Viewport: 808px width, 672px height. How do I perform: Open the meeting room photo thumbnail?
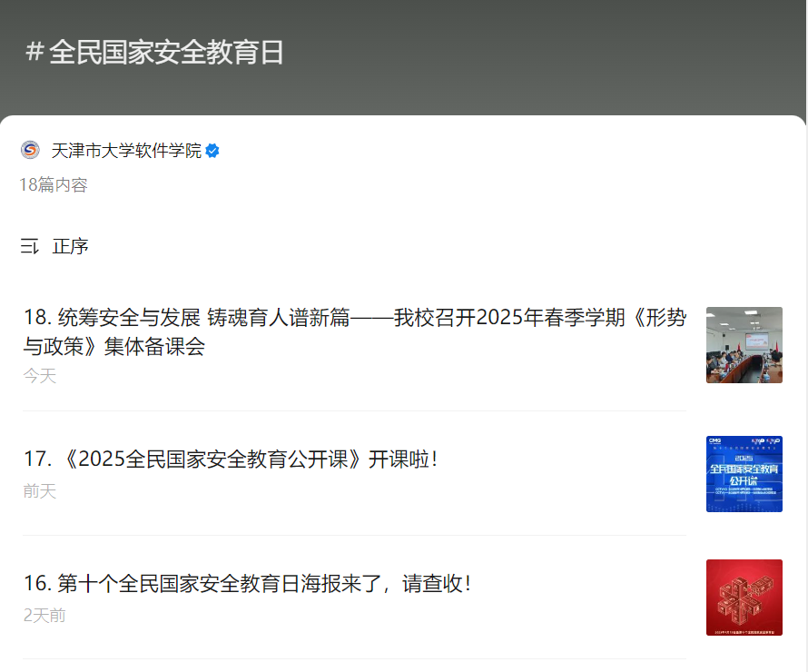(x=744, y=345)
